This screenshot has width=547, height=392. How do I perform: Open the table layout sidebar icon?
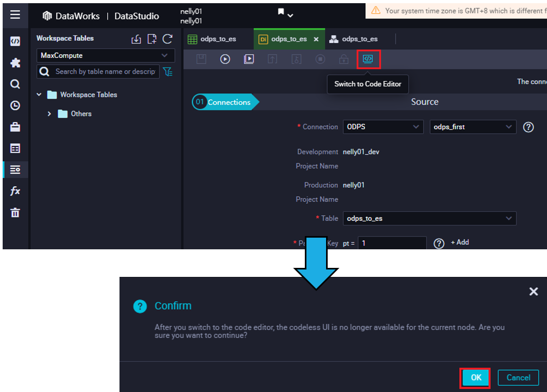(x=15, y=149)
